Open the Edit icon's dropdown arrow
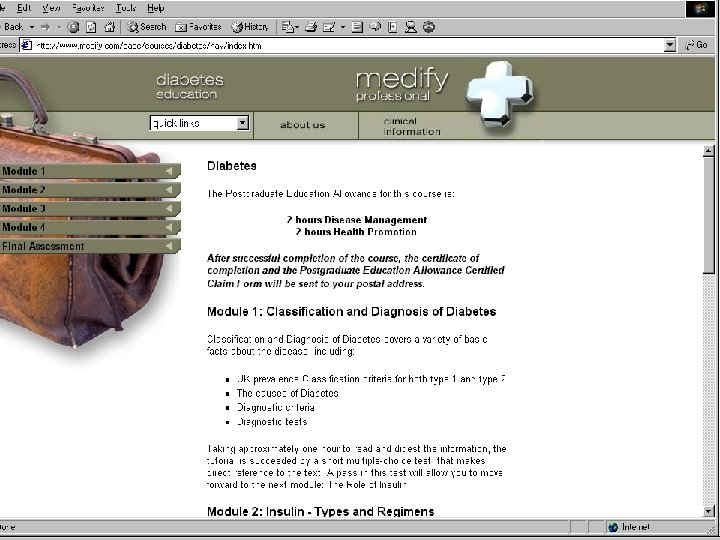 [x=343, y=27]
